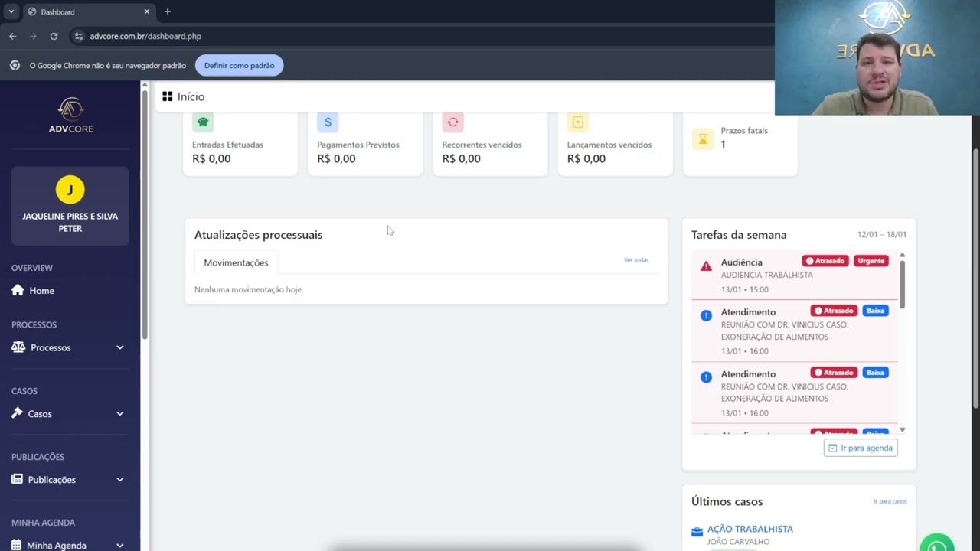This screenshot has width=980, height=551.
Task: Click the red Recorrentes vencidos refresh icon
Action: coord(452,122)
